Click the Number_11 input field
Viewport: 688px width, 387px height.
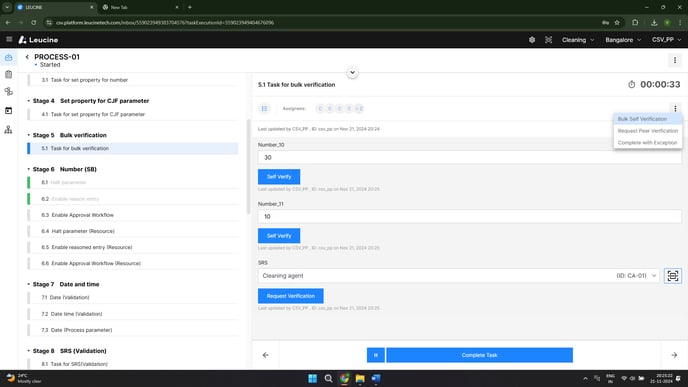[469, 216]
